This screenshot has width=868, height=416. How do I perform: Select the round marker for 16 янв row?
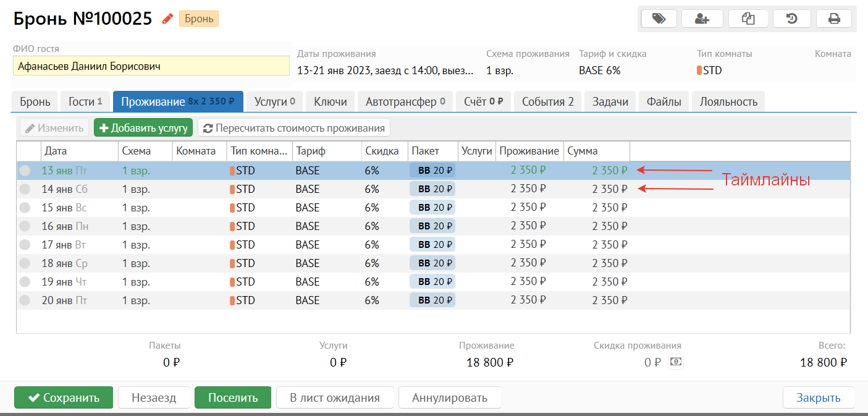tap(25, 227)
